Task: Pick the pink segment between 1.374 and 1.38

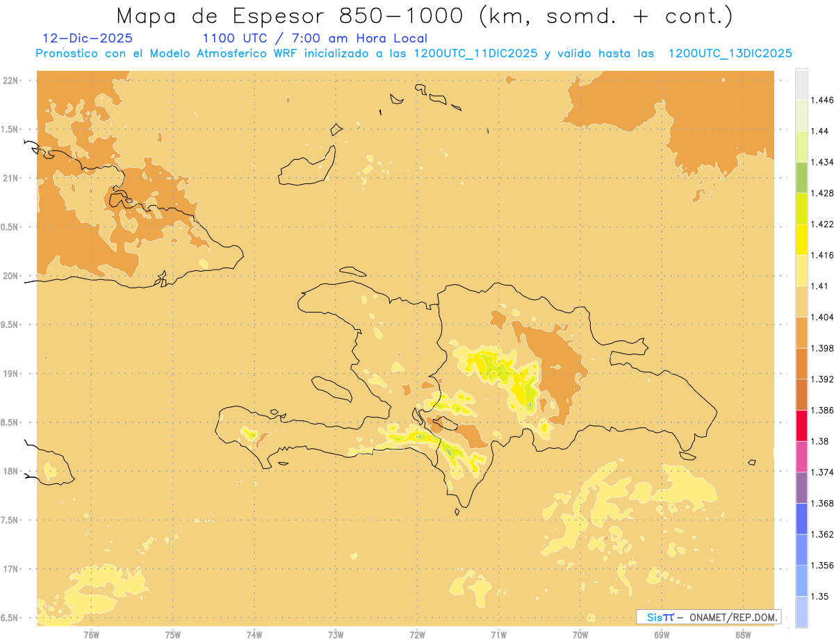Action: click(801, 456)
